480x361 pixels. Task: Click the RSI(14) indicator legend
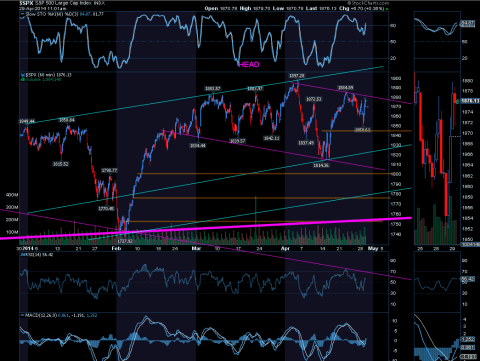click(37, 255)
